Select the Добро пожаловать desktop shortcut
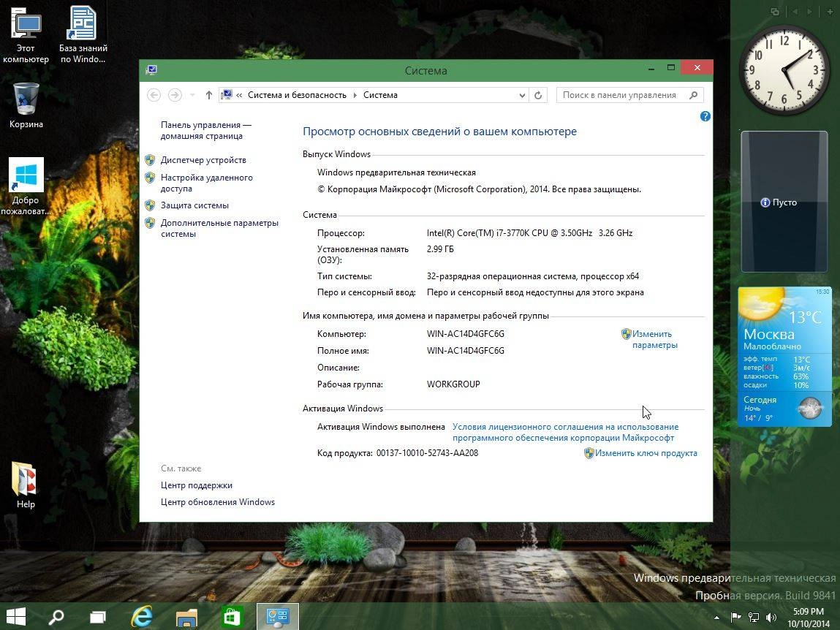Image resolution: width=840 pixels, height=630 pixels. (x=26, y=186)
